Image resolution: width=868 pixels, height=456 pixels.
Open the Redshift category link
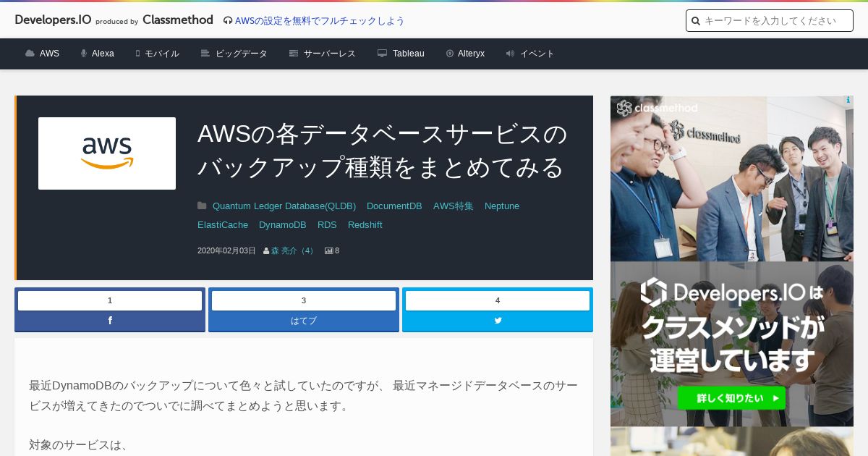[x=365, y=225]
